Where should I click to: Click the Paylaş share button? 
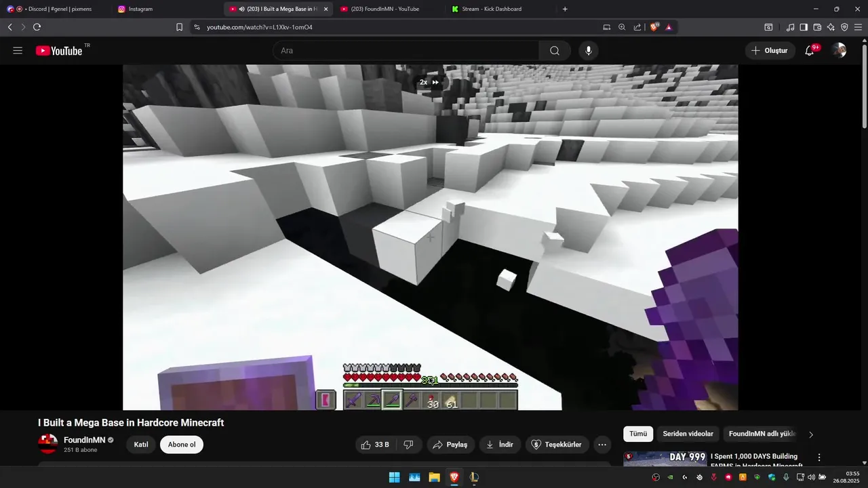tap(451, 445)
